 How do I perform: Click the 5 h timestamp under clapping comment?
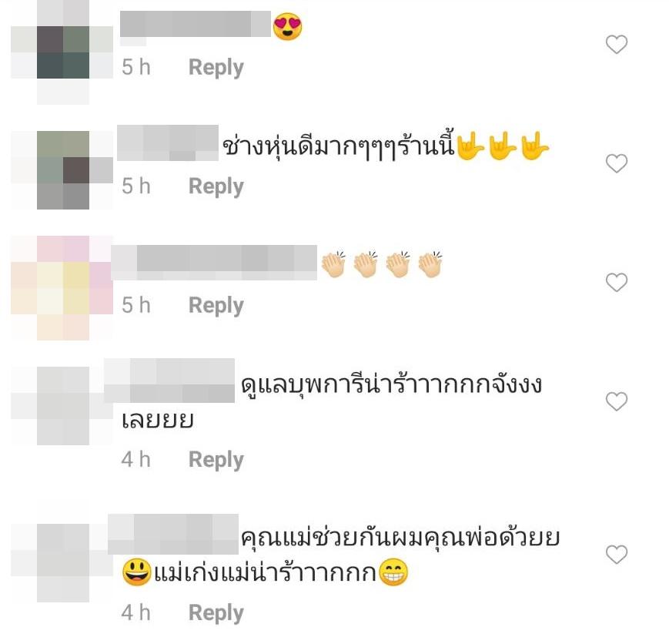(x=136, y=305)
